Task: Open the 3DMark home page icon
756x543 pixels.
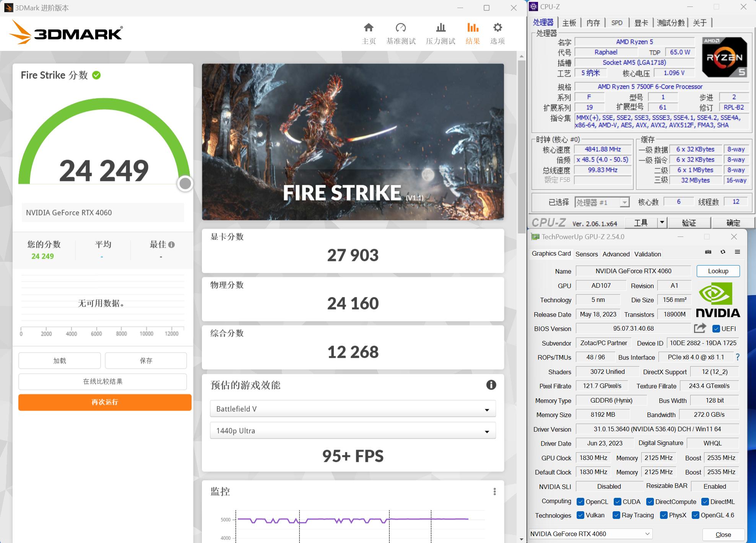Action: point(368,28)
